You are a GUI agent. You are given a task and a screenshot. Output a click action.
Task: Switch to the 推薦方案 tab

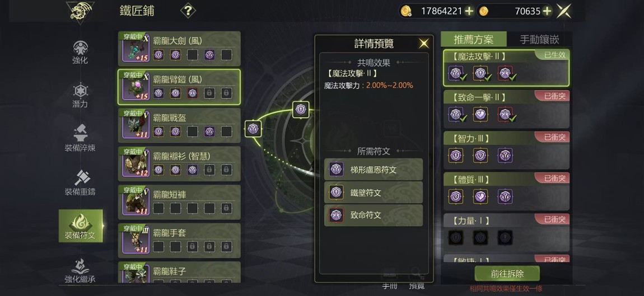[x=474, y=39]
